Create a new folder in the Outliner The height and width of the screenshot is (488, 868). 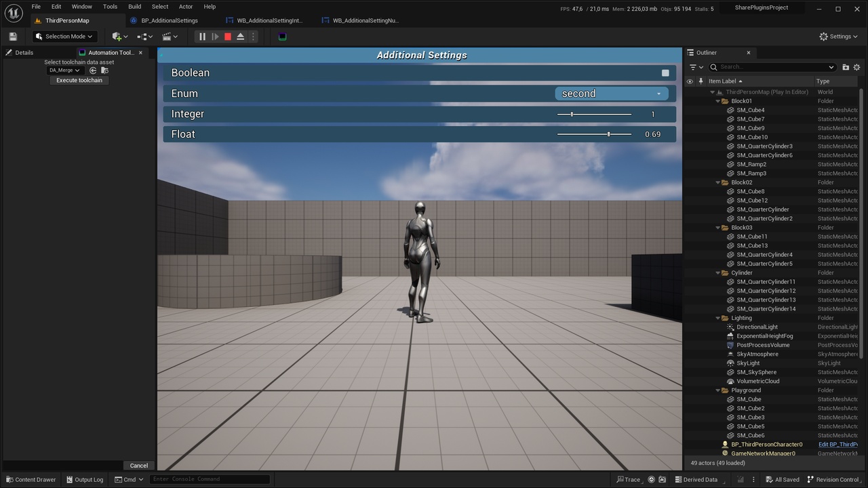click(x=846, y=67)
